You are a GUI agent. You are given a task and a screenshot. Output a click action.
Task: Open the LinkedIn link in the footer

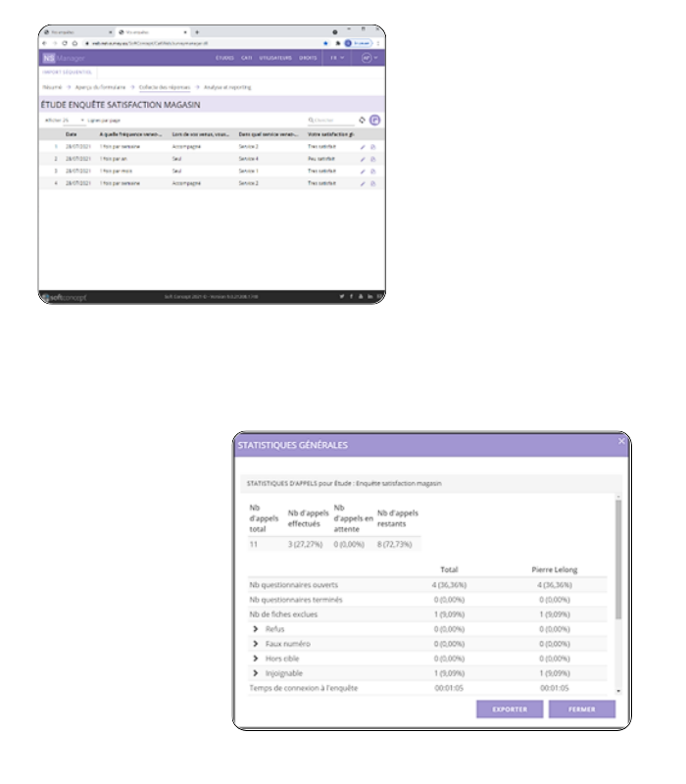370,297
